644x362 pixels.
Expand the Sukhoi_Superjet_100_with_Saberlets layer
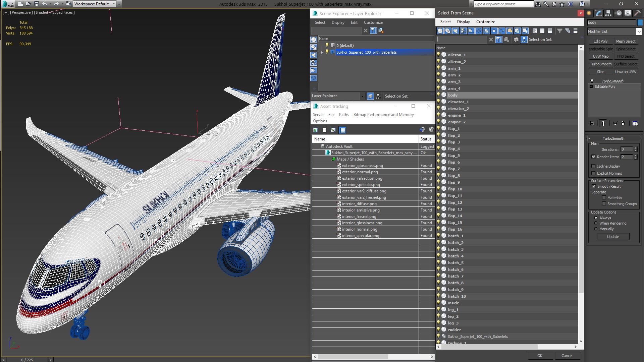click(x=321, y=52)
